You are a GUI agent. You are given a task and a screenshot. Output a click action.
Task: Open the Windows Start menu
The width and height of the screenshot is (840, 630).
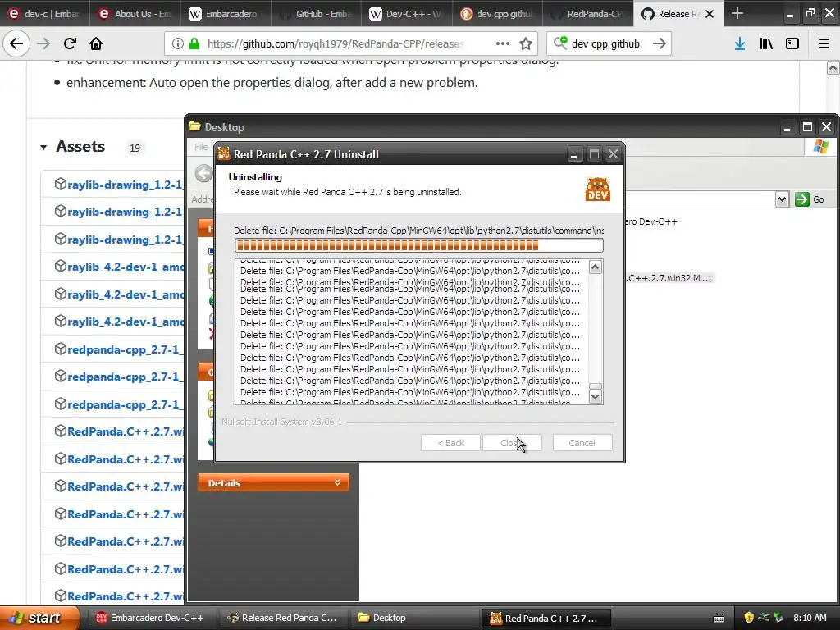click(39, 618)
